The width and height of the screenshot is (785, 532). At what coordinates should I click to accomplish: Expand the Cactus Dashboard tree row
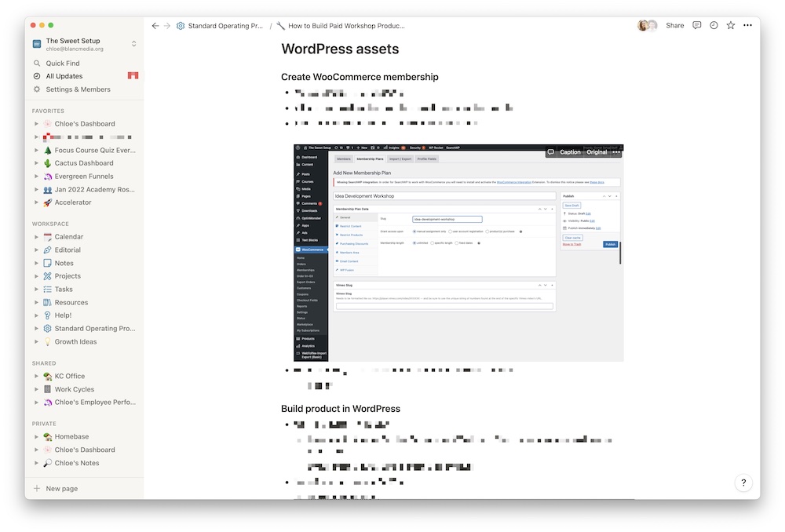(x=36, y=163)
